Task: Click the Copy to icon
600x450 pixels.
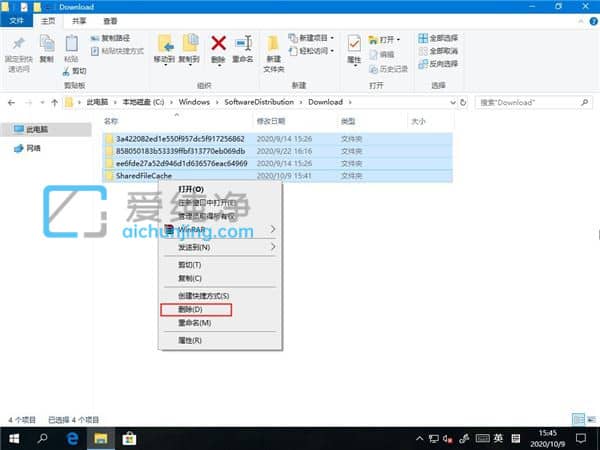Action: (x=189, y=44)
